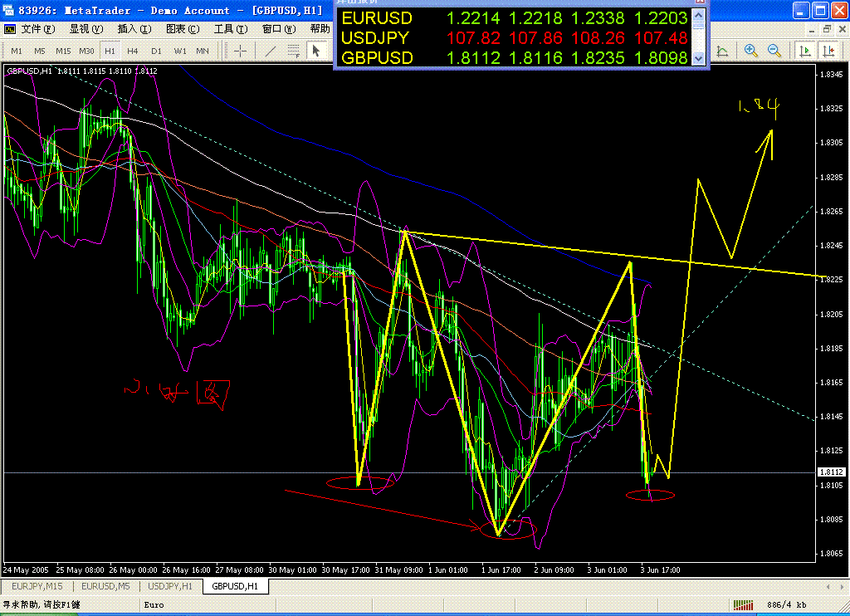This screenshot has height=616, width=850.
Task: Click the USDJPY bid price 107.82
Action: tap(474, 38)
